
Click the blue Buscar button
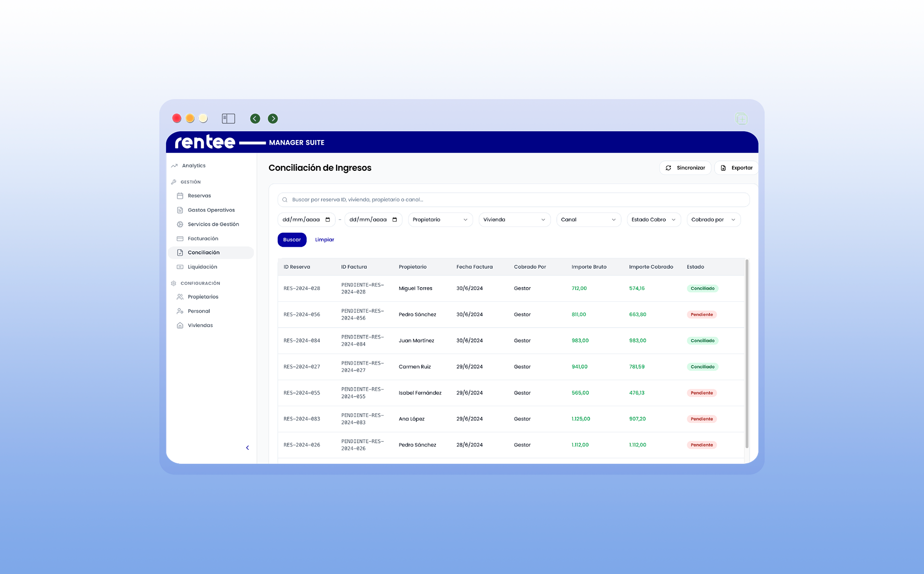pyautogui.click(x=292, y=240)
